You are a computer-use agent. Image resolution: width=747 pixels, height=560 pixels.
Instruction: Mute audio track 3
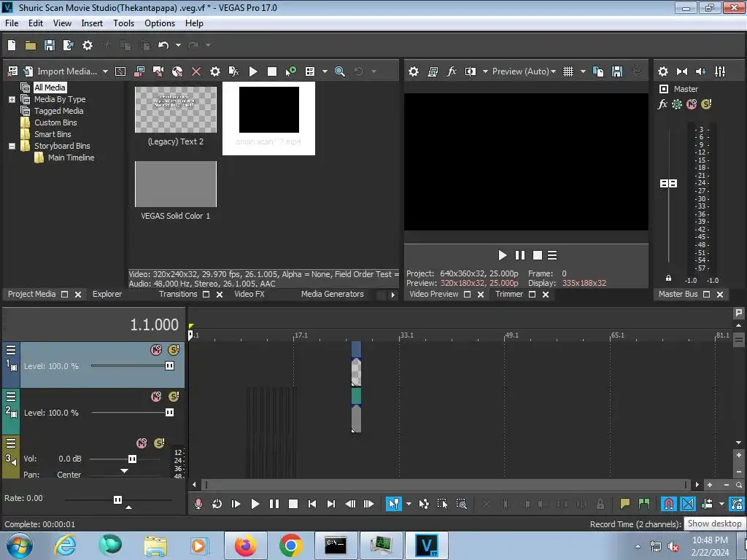pyautogui.click(x=142, y=443)
